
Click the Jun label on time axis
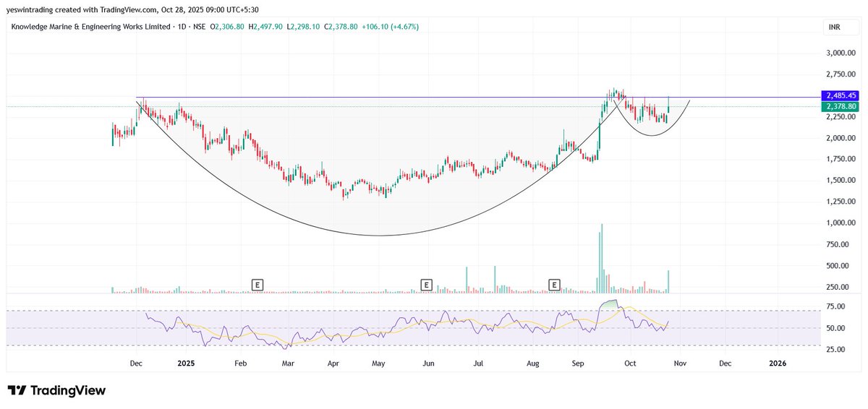click(x=429, y=363)
